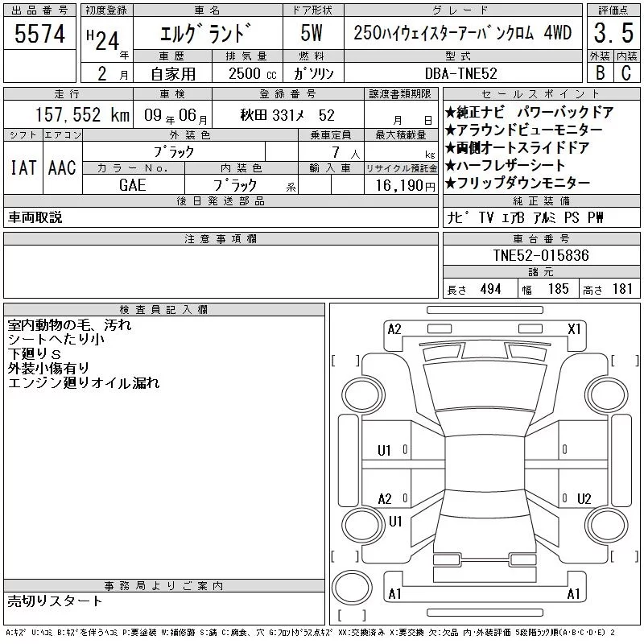Click the lot number 5574 field
This screenshot has width=644, height=644.
tap(39, 34)
